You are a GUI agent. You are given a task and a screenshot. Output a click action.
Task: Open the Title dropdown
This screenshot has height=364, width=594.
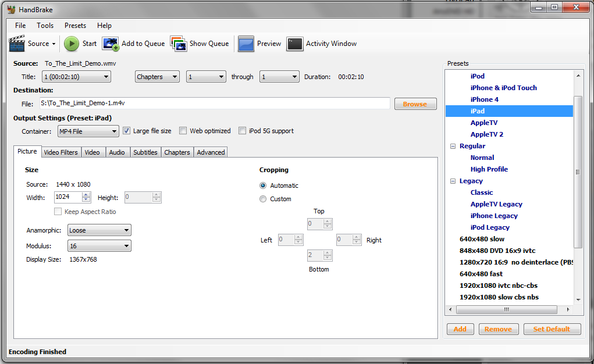point(76,77)
